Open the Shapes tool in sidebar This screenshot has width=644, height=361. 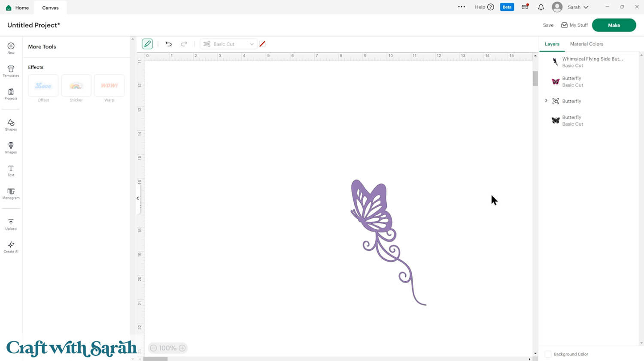pos(11,125)
